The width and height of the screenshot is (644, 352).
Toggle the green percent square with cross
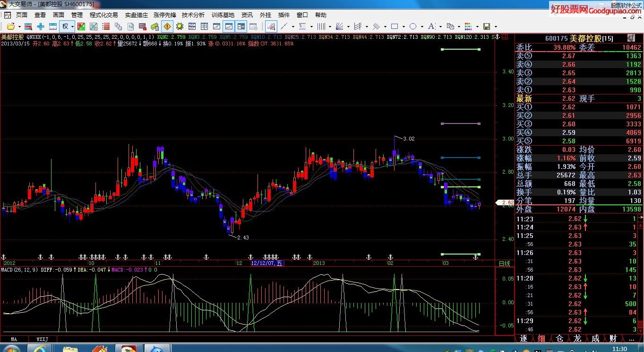[x=94, y=26]
